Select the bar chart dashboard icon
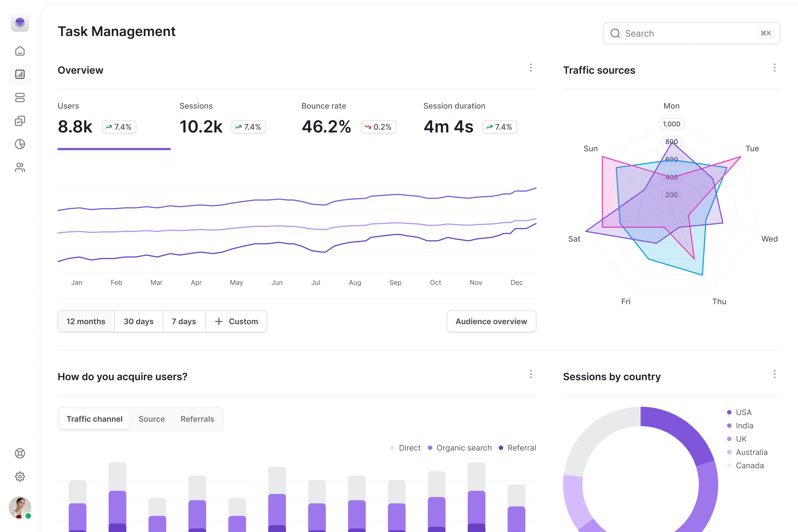This screenshot has height=532, width=798. click(20, 74)
